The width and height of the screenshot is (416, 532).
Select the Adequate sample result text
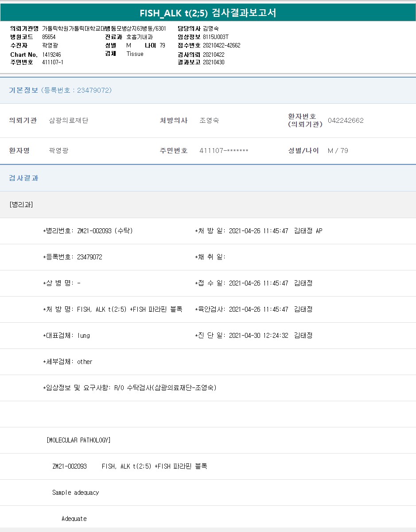tap(74, 518)
